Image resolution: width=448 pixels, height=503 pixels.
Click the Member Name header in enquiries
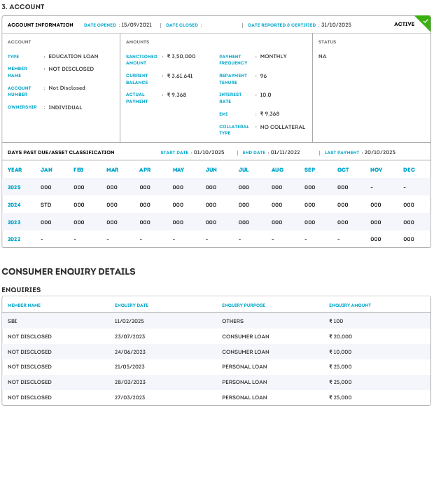pyautogui.click(x=24, y=305)
